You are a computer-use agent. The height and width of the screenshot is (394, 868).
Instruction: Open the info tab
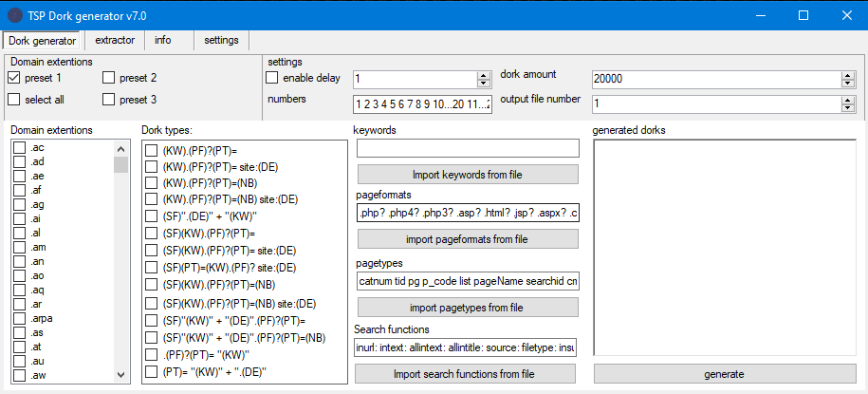[163, 41]
